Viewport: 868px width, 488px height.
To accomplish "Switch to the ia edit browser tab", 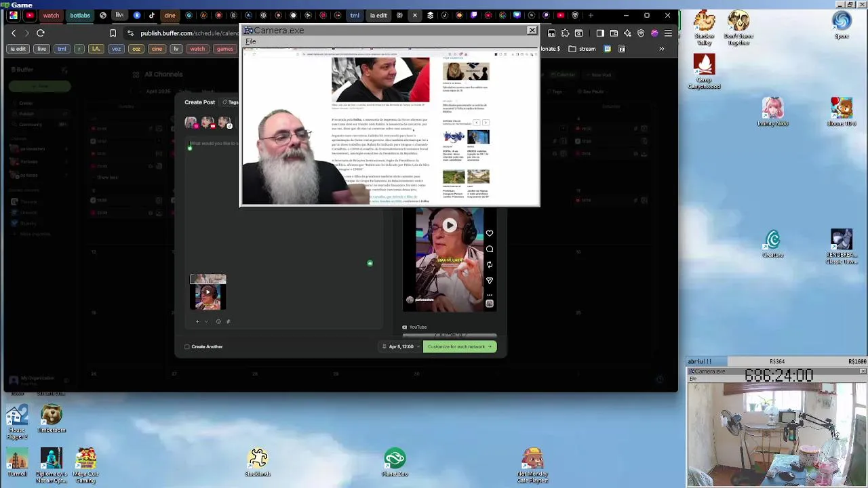I will (378, 15).
